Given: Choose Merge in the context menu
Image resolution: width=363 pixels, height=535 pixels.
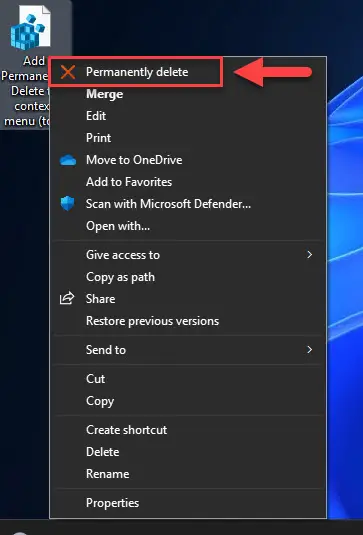Looking at the screenshot, I should pos(188,94).
